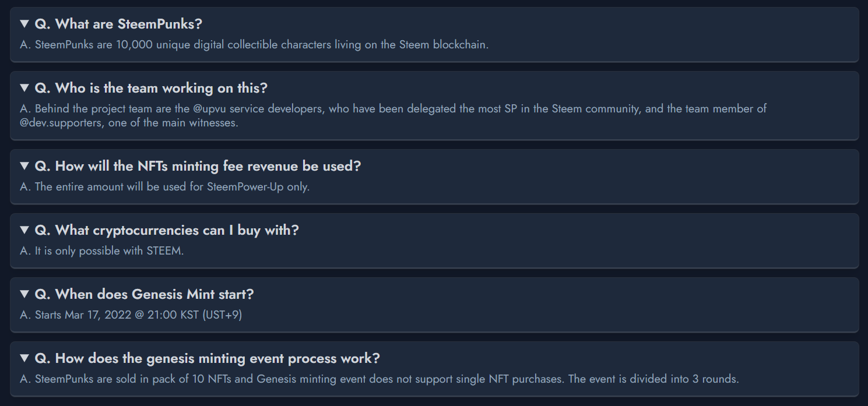Toggle the triangle for 'When does Genesis Mint start?'
The image size is (868, 406).
point(24,294)
